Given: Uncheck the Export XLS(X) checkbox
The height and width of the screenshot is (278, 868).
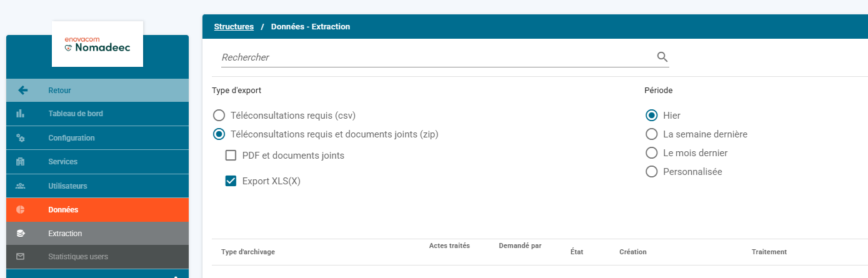Looking at the screenshot, I should [231, 181].
